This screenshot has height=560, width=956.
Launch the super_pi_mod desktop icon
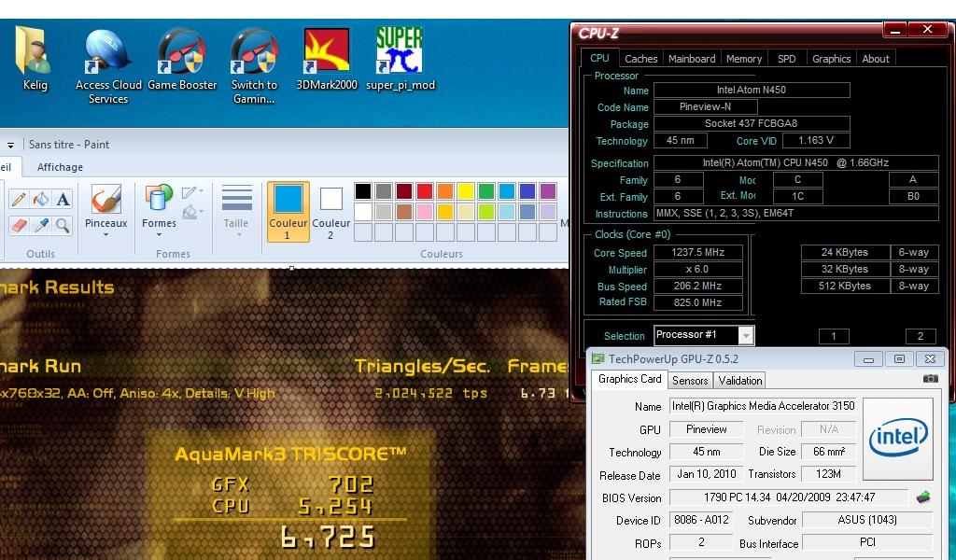[400, 59]
